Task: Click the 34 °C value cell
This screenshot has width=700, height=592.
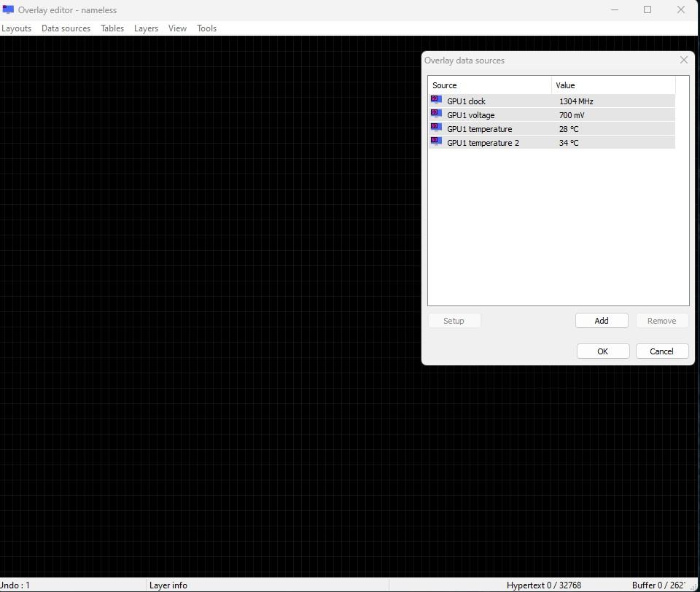Action: [568, 143]
